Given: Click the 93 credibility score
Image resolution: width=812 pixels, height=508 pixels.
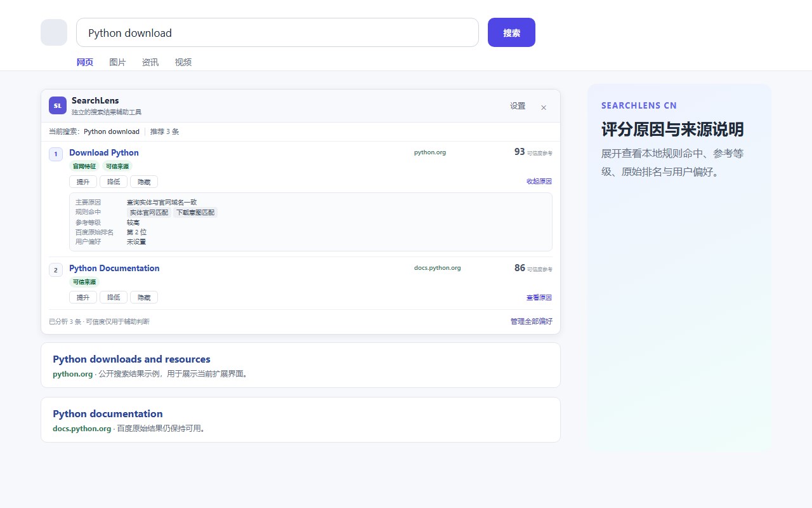Looking at the screenshot, I should coord(520,152).
